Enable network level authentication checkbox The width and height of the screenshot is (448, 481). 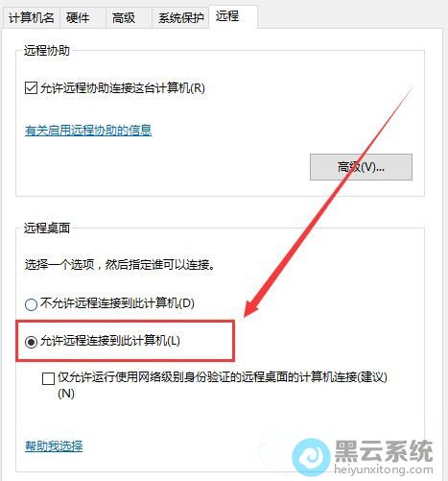point(48,378)
